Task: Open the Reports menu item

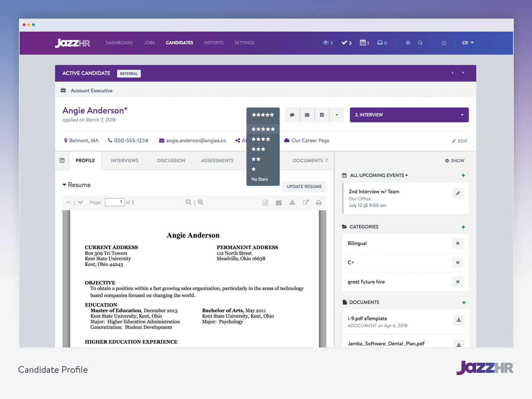Action: (214, 43)
